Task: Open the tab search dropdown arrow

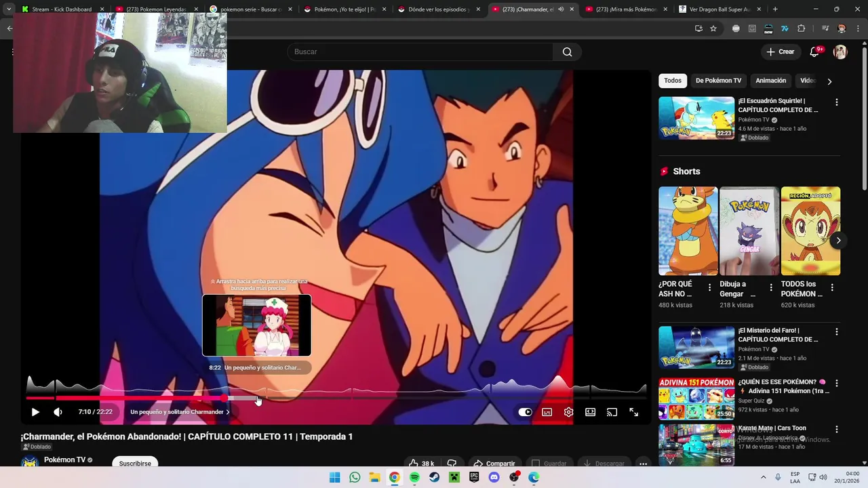Action: [x=9, y=9]
